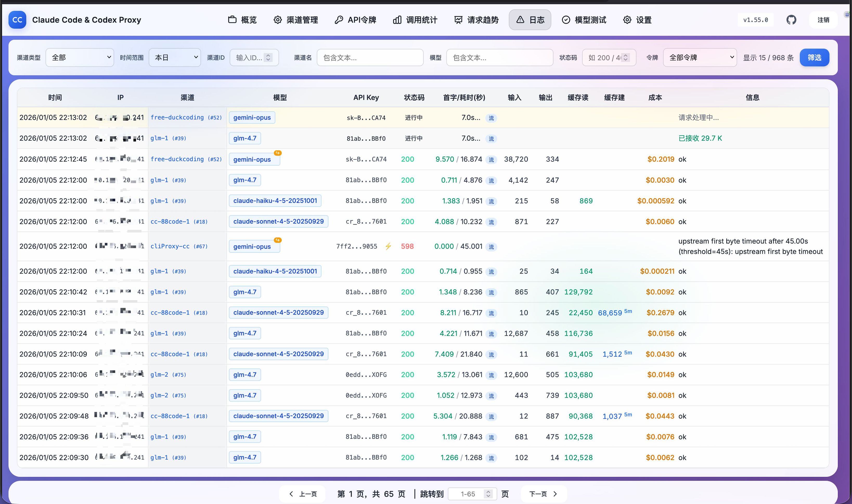Open free-duckcoding (#52) link in first row
The width and height of the screenshot is (852, 504).
[186, 118]
